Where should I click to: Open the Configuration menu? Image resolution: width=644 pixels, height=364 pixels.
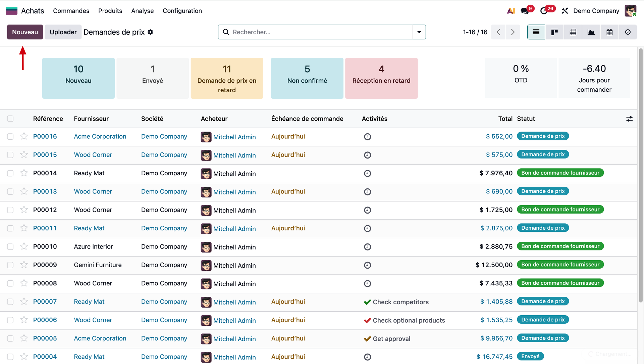pyautogui.click(x=182, y=11)
